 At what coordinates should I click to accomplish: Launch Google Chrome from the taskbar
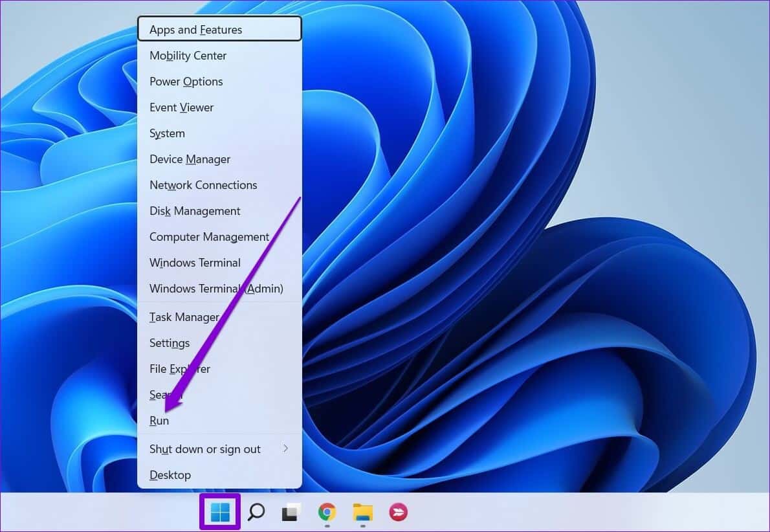coord(326,512)
